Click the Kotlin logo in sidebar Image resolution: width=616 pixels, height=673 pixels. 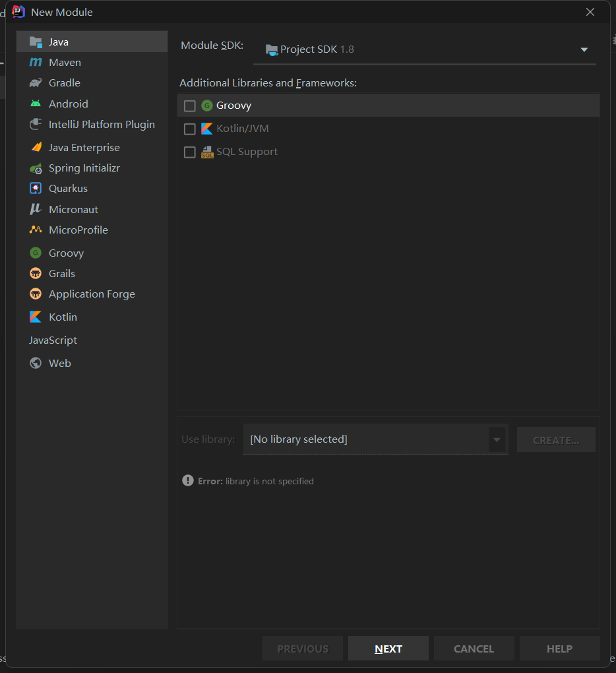(x=36, y=317)
